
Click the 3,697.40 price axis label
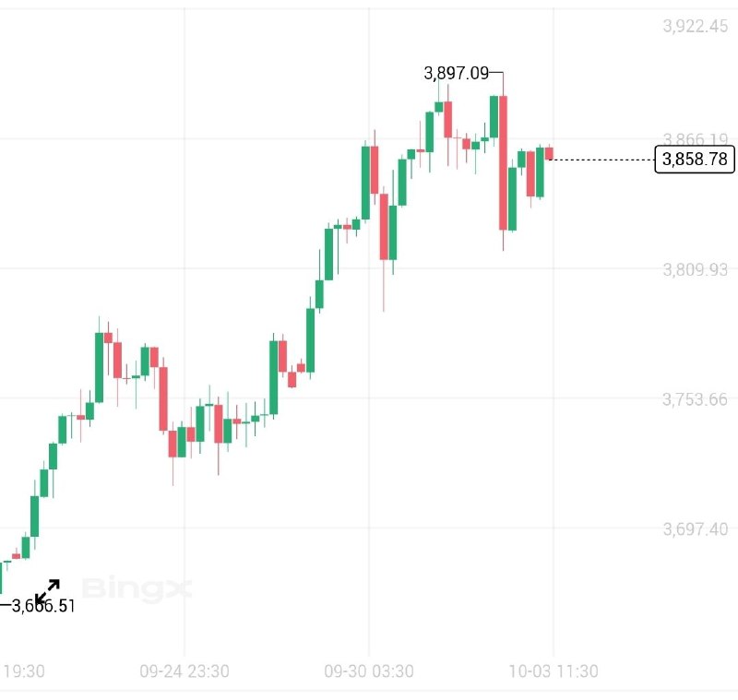tap(695, 528)
